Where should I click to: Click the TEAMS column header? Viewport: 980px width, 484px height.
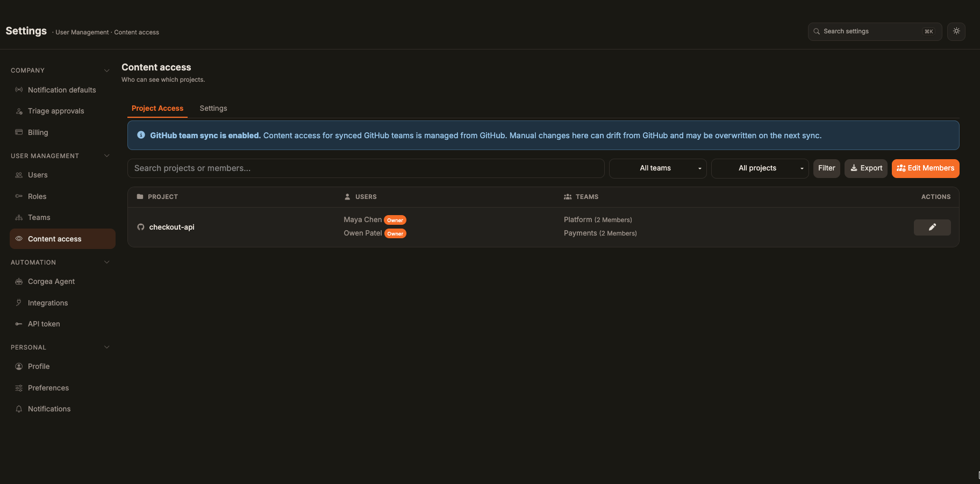pyautogui.click(x=581, y=197)
